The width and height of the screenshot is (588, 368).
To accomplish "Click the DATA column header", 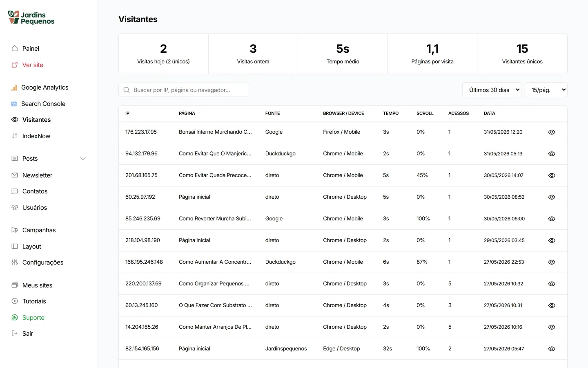I will click(x=489, y=113).
